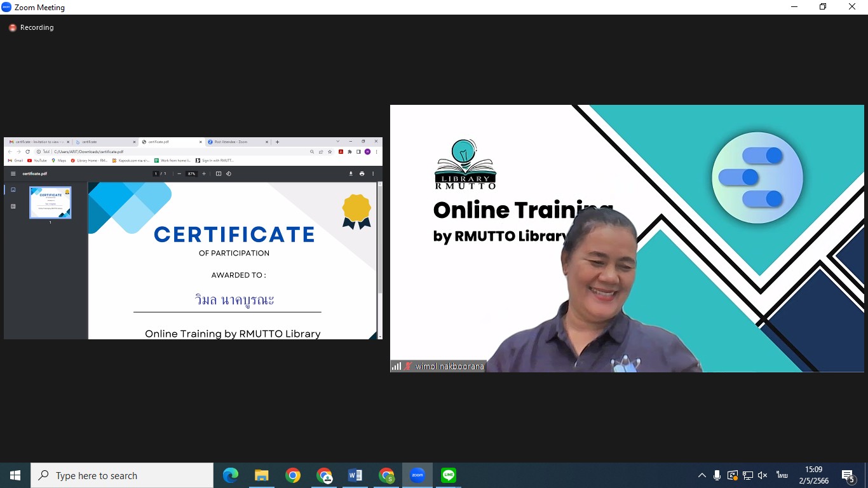The image size is (868, 488).
Task: Bookmark this page with the star icon
Action: click(x=330, y=152)
